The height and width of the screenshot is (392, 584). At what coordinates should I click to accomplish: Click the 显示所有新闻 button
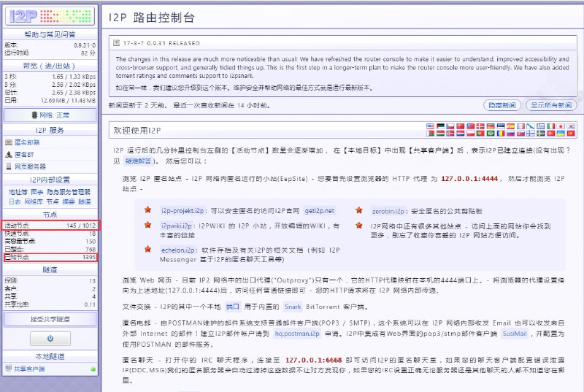551,105
